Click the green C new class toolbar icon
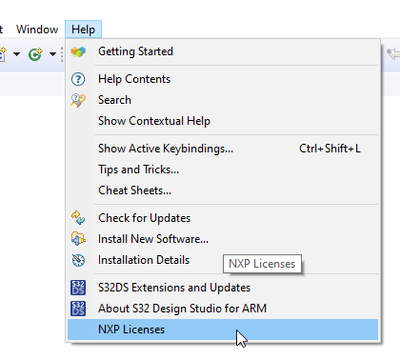The width and height of the screenshot is (400, 360). click(x=35, y=54)
